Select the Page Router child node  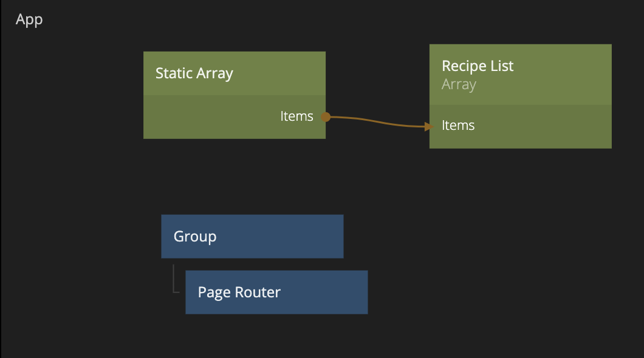click(276, 292)
